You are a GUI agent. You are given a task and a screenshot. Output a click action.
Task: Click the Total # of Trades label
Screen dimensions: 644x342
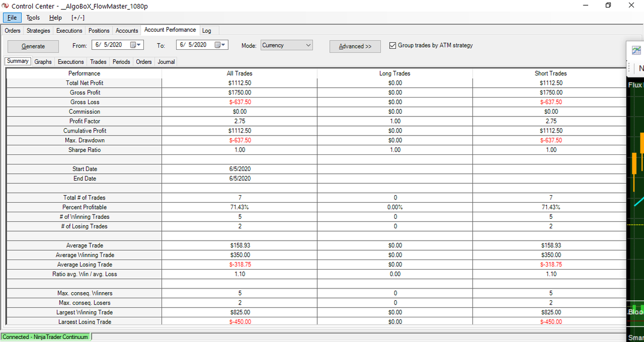tap(84, 198)
